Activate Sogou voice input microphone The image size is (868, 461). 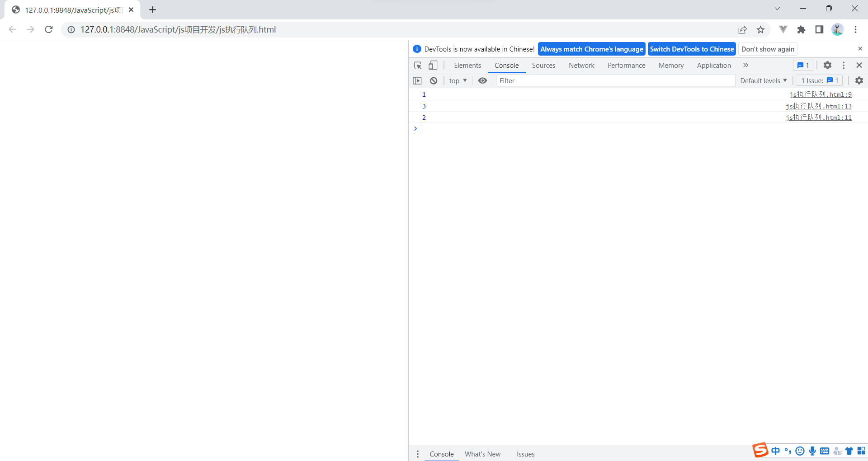[x=812, y=451]
